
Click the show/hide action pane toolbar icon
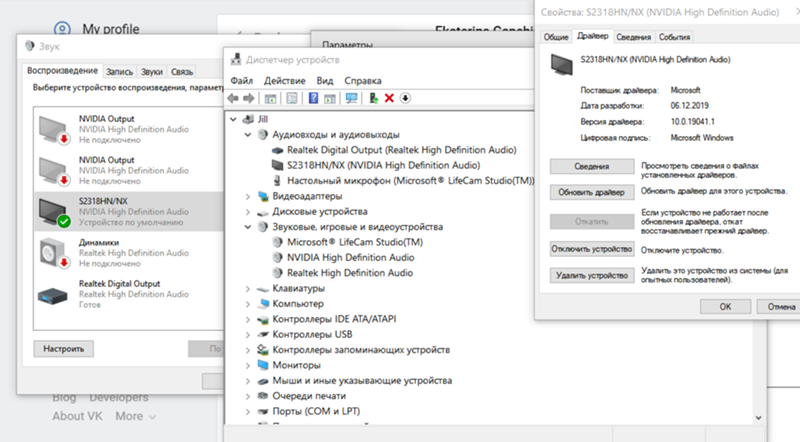(x=330, y=98)
